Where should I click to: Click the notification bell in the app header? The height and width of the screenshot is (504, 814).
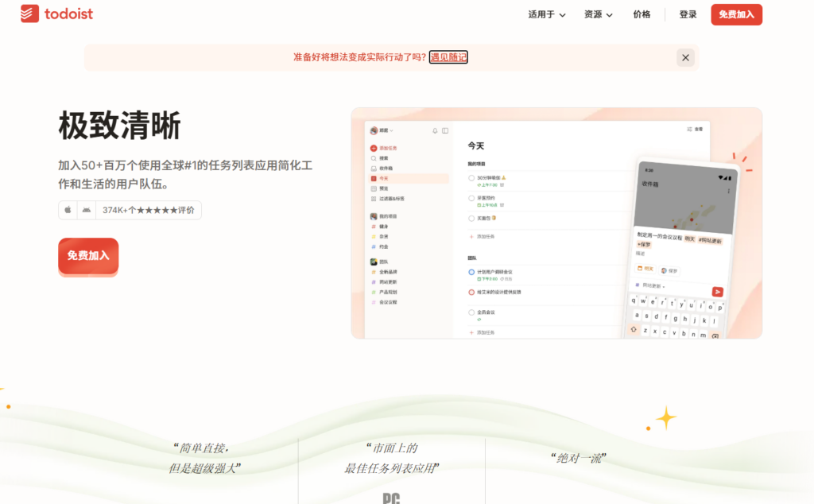point(434,130)
